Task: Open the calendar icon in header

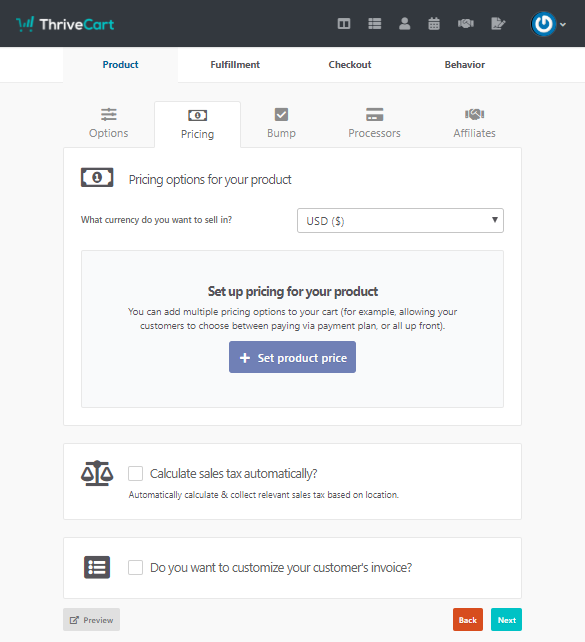Action: [434, 24]
